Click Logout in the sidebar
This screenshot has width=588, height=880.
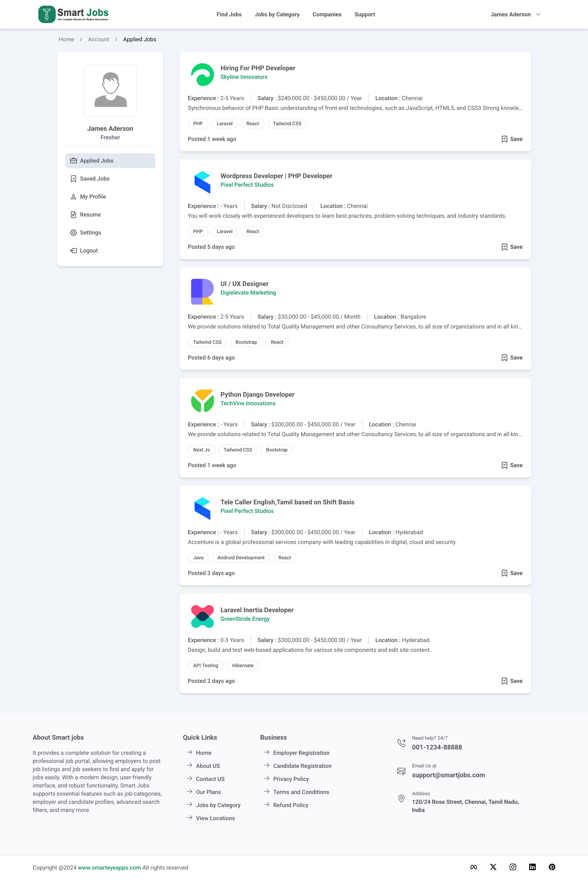pos(88,251)
